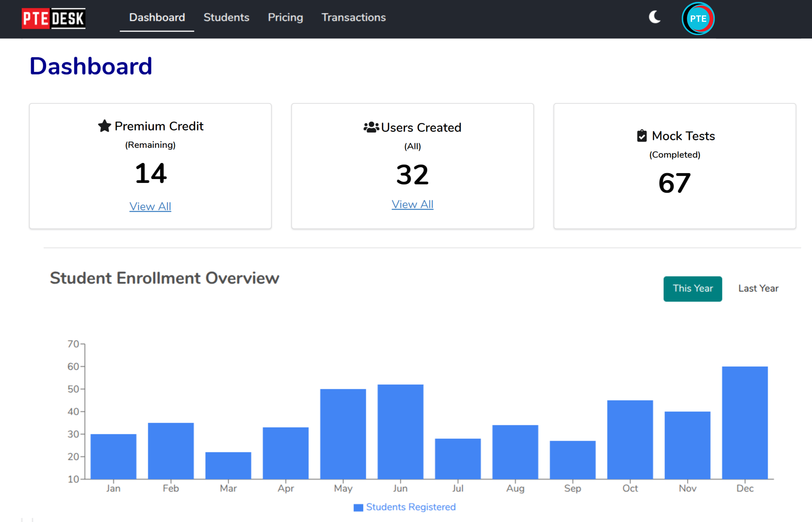The width and height of the screenshot is (812, 522).
Task: Open the PTE profile avatar menu
Action: [x=698, y=19]
